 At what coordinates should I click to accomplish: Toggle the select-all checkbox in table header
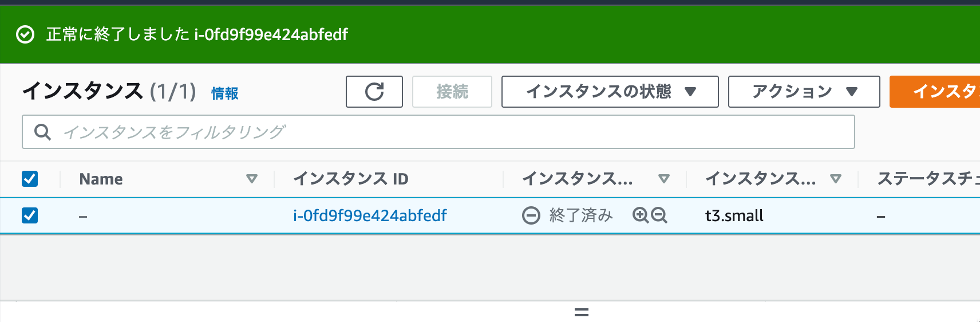tap(30, 179)
